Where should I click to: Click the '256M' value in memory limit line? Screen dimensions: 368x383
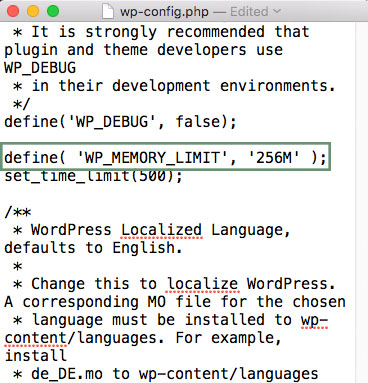[x=274, y=157]
